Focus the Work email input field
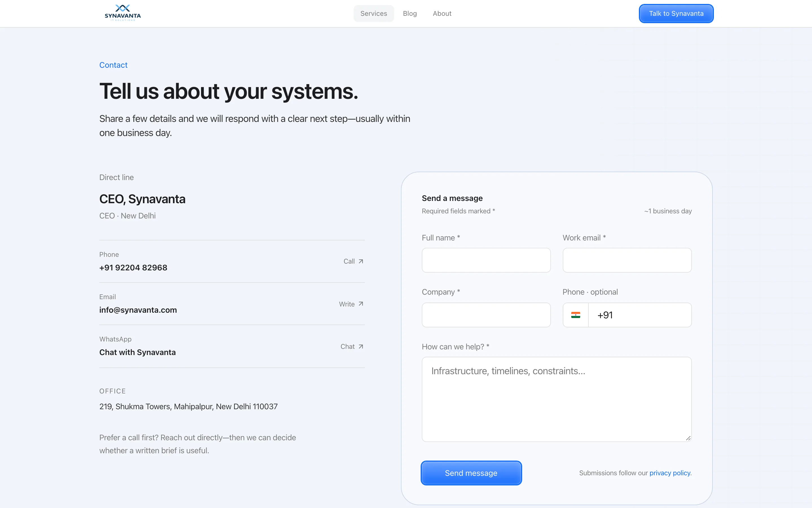This screenshot has width=812, height=508. coord(627,260)
